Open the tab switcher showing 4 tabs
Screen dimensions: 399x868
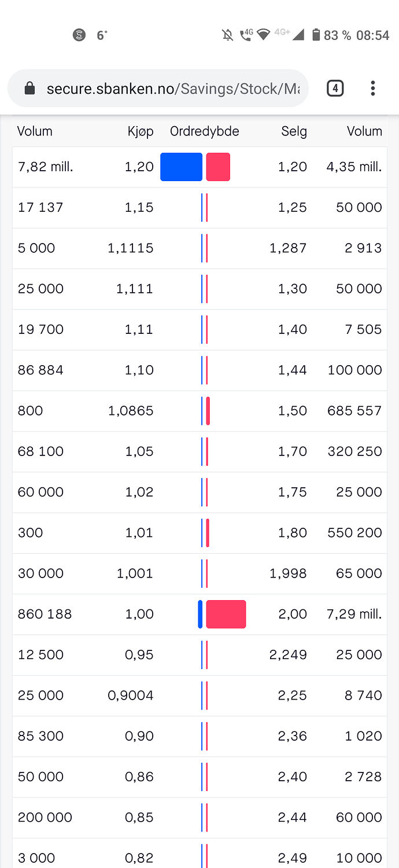pos(335,89)
